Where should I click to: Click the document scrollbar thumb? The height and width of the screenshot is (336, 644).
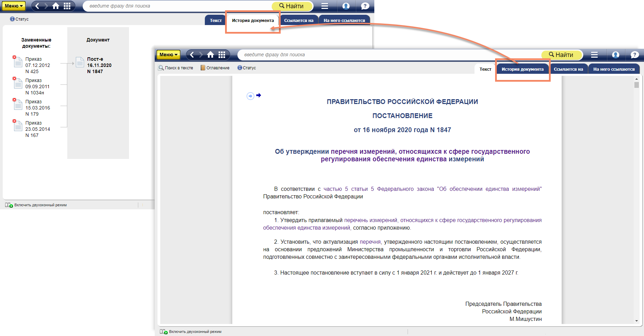pyautogui.click(x=636, y=85)
